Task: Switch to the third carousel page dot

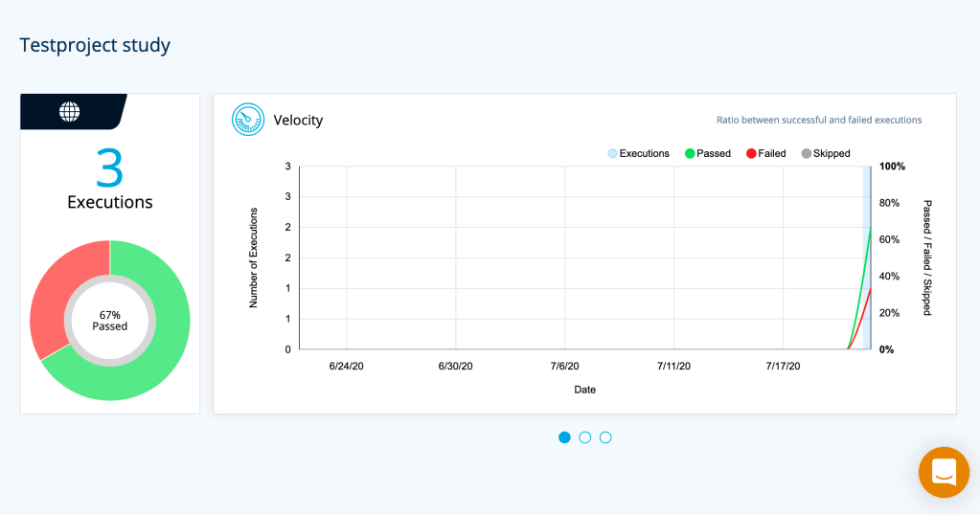Action: coord(605,437)
